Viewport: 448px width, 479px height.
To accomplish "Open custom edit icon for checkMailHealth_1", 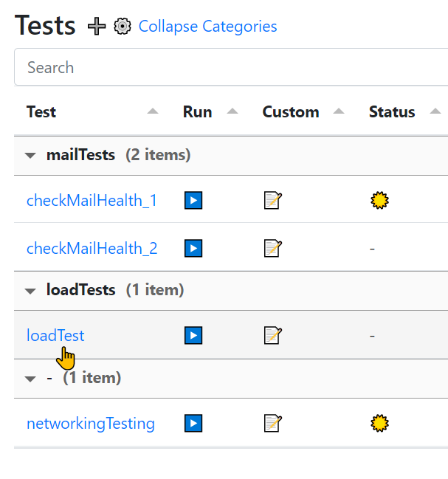I will click(273, 200).
